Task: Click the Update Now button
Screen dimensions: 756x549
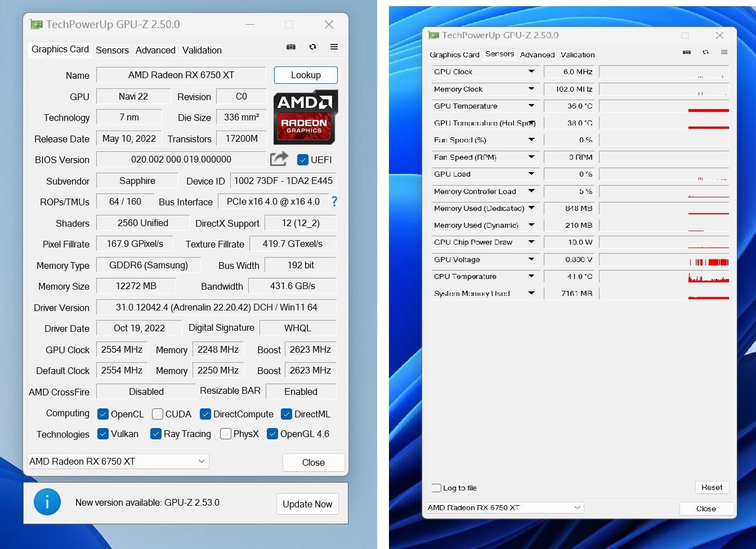Action: (x=307, y=504)
